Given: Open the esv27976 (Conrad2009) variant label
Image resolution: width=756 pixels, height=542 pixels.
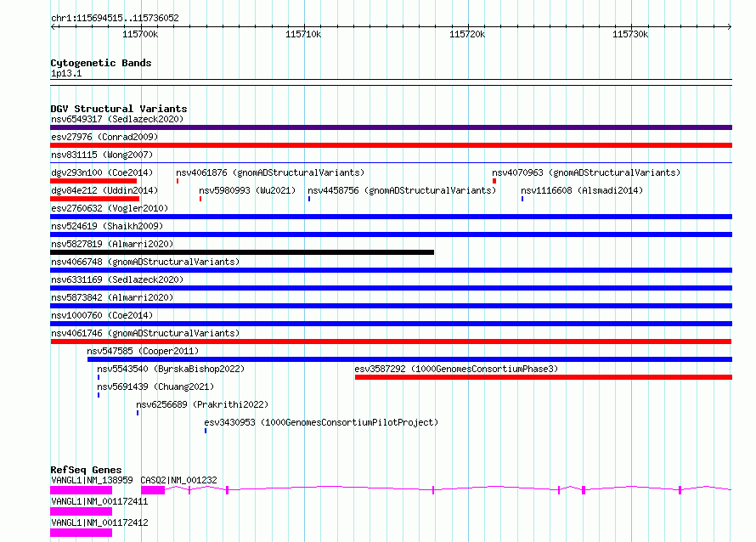Looking at the screenshot, I should click(x=104, y=137).
